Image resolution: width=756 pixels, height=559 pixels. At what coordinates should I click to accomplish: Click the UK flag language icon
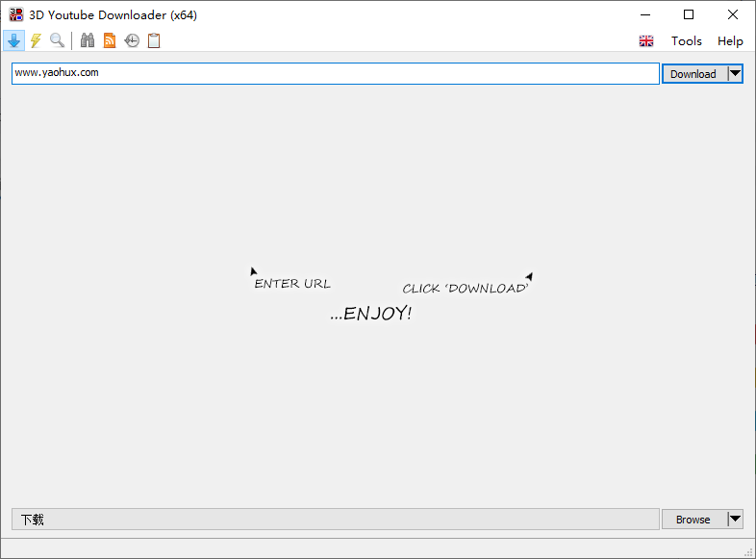point(646,41)
